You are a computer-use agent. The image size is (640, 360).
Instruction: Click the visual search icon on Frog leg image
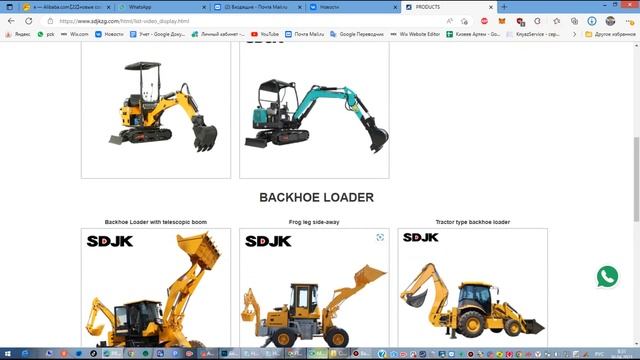tap(380, 238)
